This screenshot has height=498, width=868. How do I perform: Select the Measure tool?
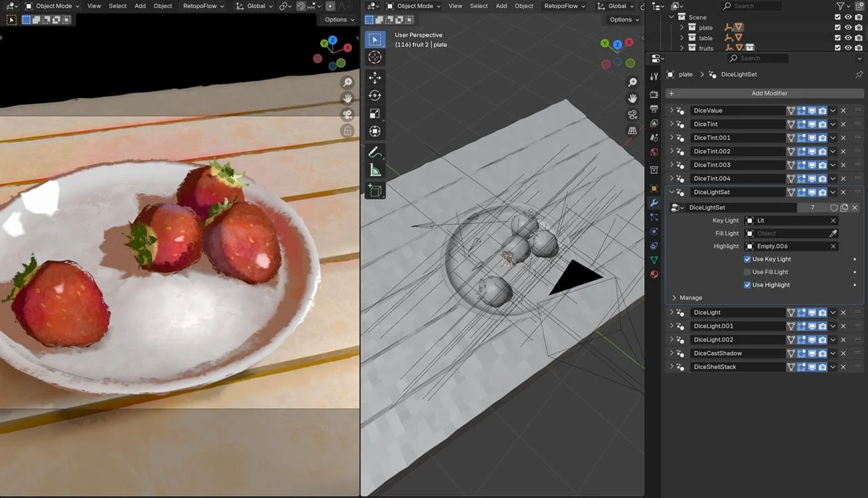point(374,170)
